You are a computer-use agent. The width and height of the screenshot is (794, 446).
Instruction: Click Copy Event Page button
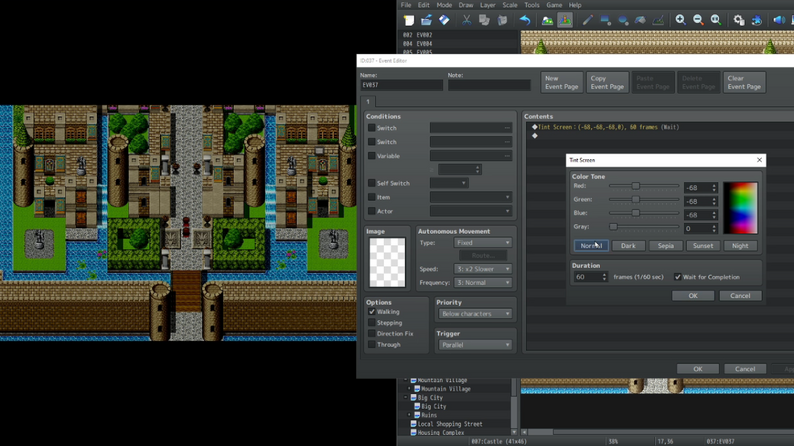(607, 83)
